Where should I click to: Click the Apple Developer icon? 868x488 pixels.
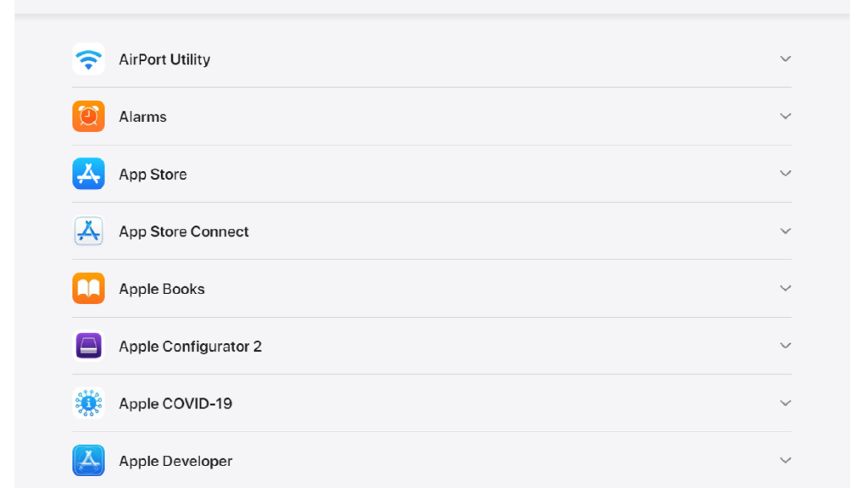(88, 461)
